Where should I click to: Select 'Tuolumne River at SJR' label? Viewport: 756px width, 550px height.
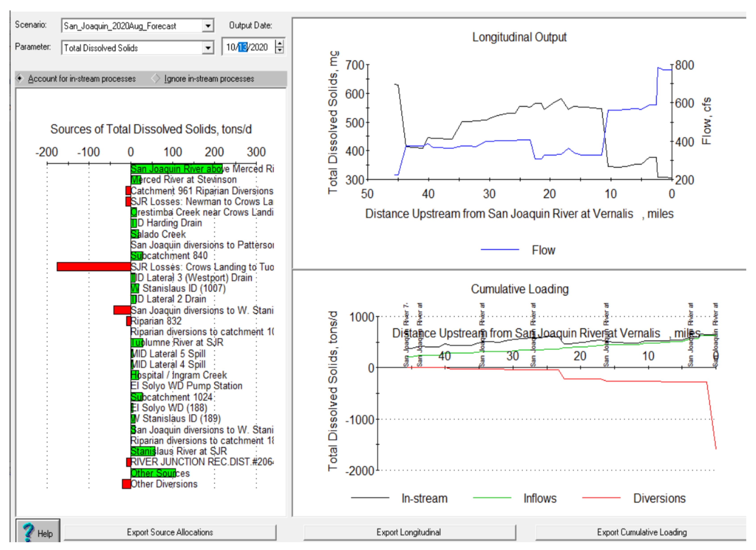[x=177, y=343]
